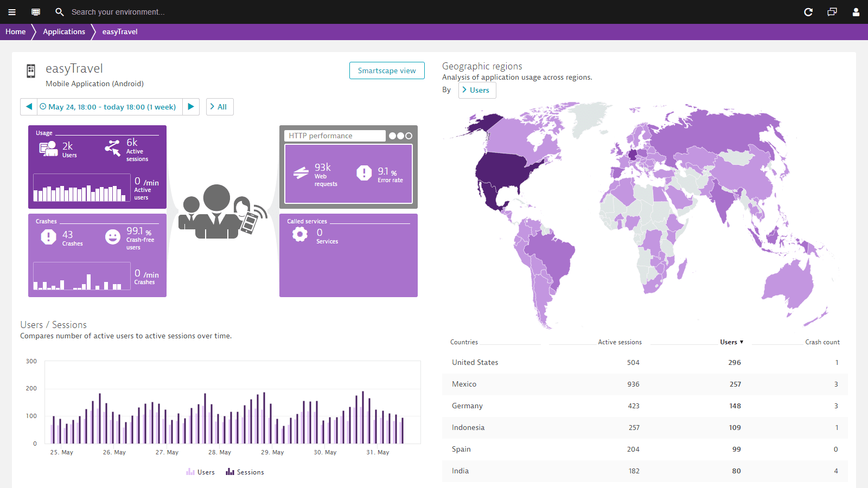Viewport: 868px width, 488px height.
Task: Go to Home breadcrumb
Action: tap(16, 31)
